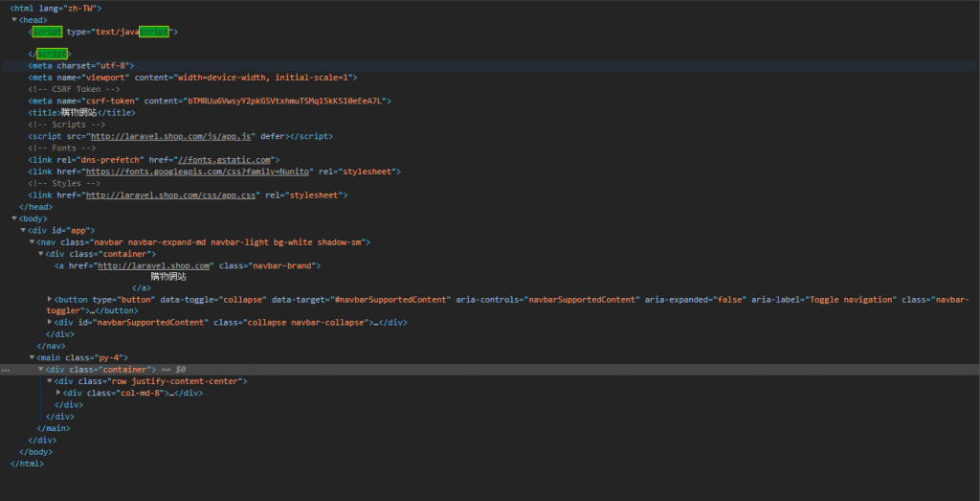Collapse the row justify-content-center div
The image size is (980, 501).
tap(50, 380)
